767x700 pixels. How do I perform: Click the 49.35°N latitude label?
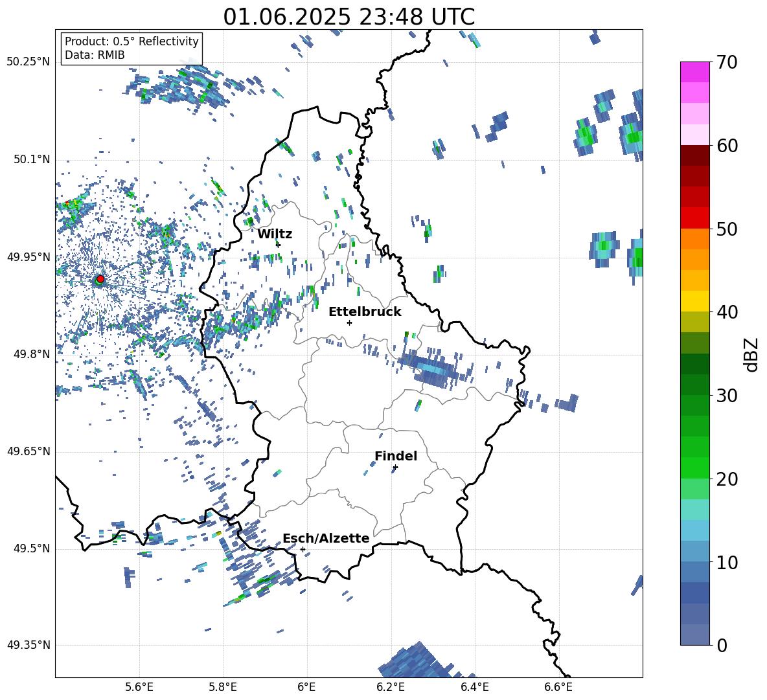[29, 645]
